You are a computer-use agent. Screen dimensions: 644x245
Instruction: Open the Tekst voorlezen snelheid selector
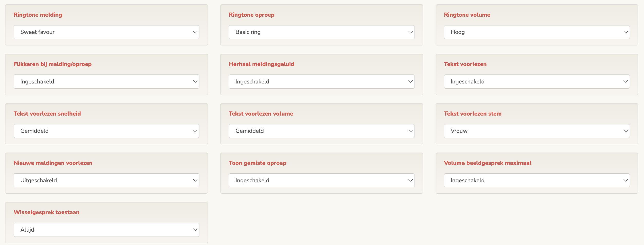(106, 131)
